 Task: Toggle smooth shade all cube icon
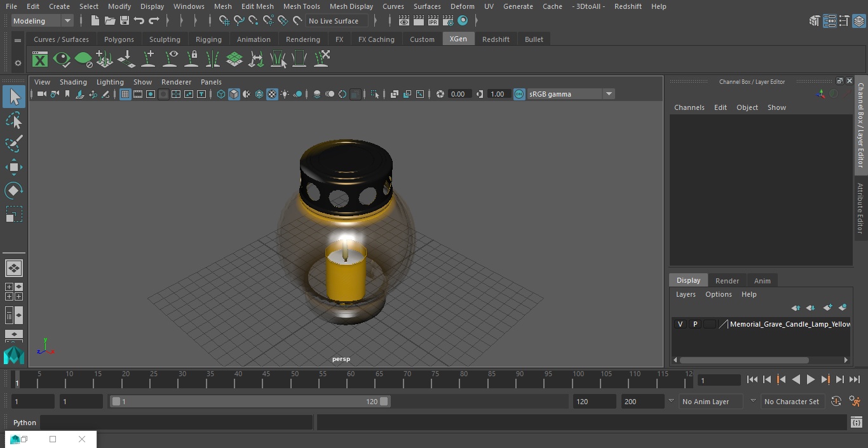point(234,94)
